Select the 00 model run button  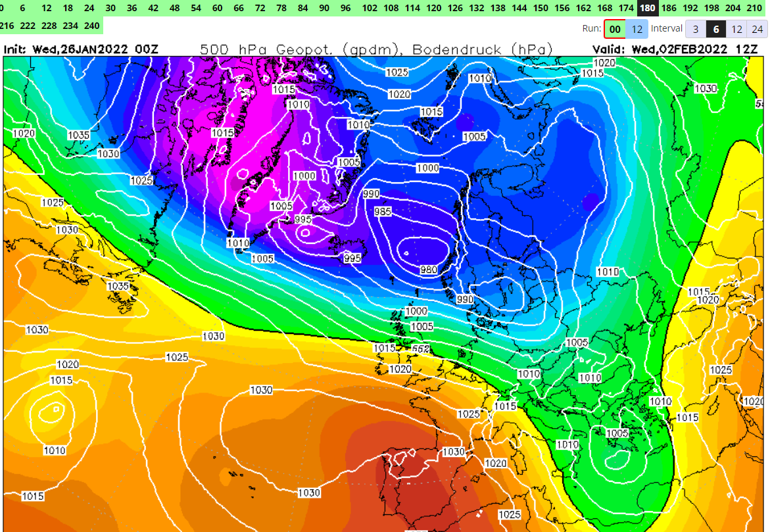coord(615,29)
